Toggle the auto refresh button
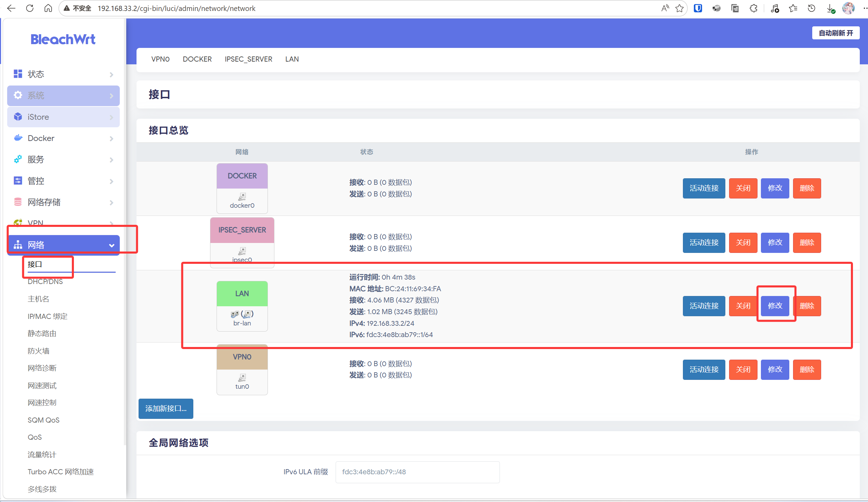The image size is (868, 502). point(835,33)
